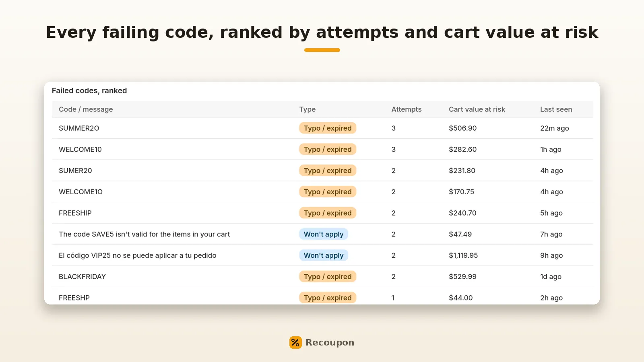Select the BLACKFRIDAY code cell
Viewport: 644px width, 362px height.
82,277
